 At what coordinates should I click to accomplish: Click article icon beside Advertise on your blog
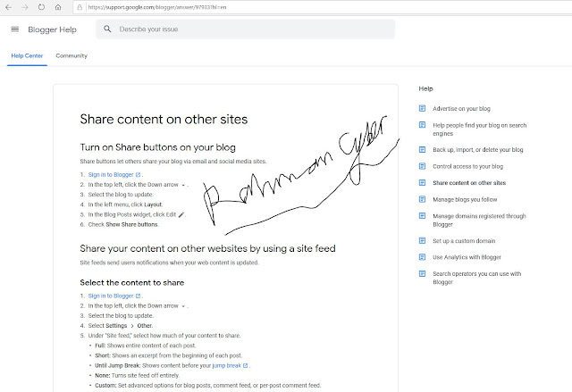point(423,108)
